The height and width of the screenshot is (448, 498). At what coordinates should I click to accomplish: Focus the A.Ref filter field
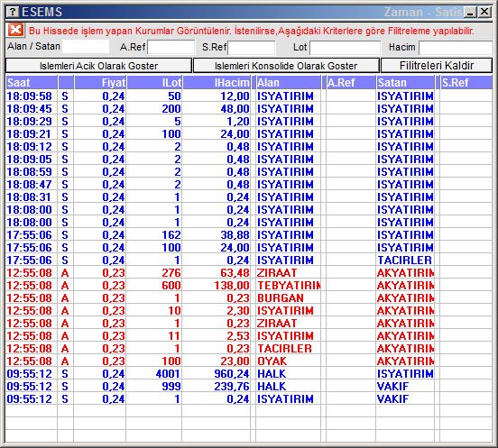[171, 48]
